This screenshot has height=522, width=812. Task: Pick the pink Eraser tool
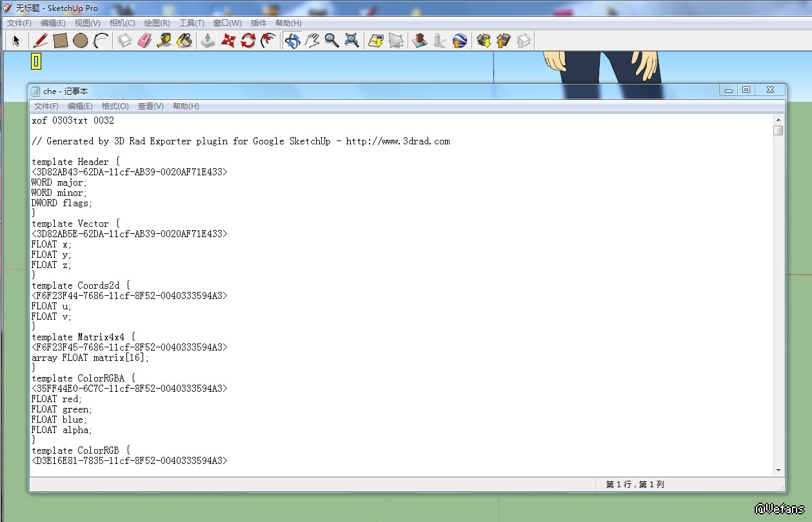144,41
